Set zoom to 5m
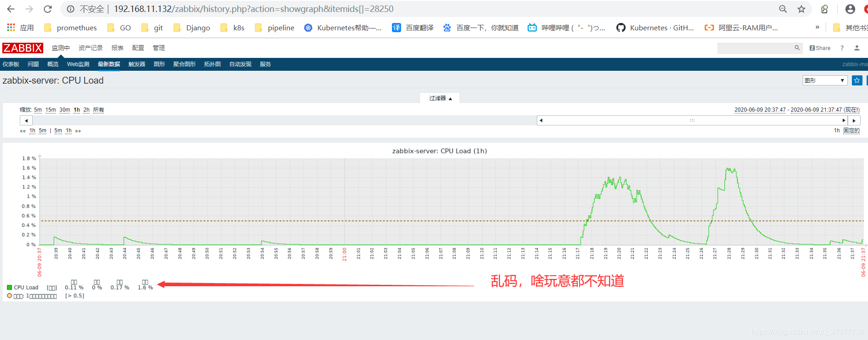 tap(38, 110)
